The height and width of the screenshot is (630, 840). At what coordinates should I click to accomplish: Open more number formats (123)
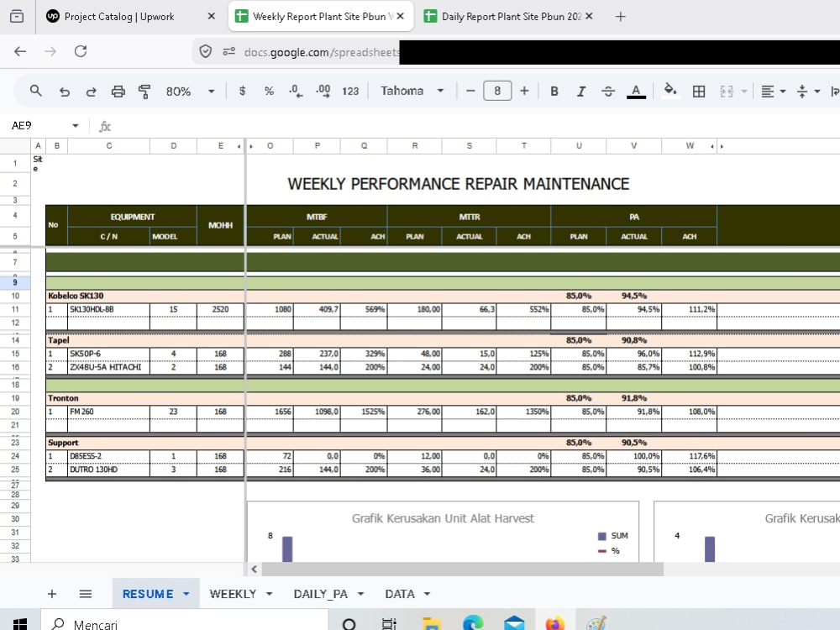click(350, 91)
